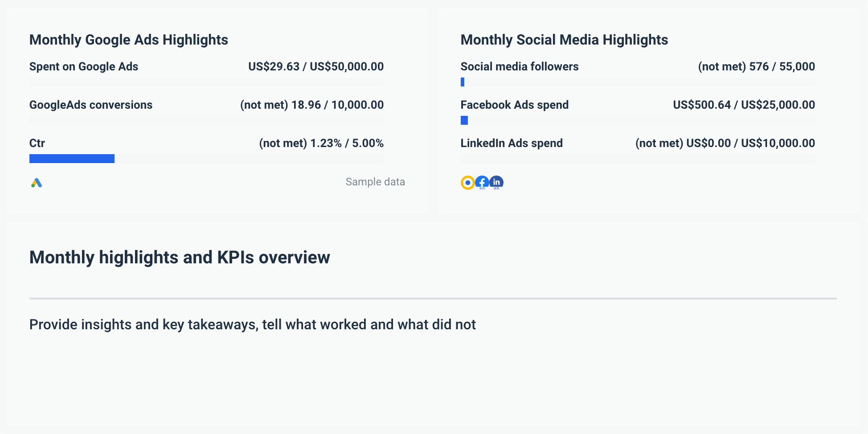Click the Social media followers label
This screenshot has height=434, width=868.
(x=519, y=66)
